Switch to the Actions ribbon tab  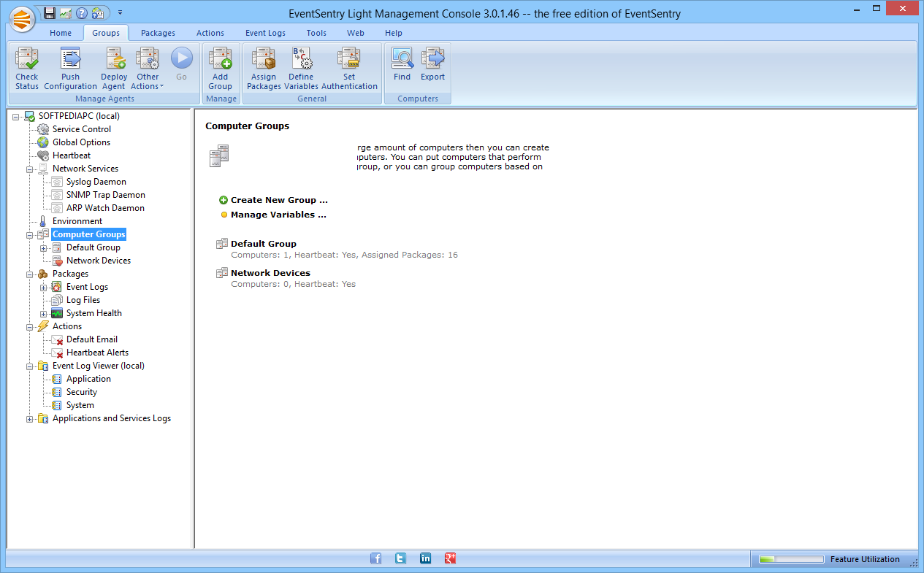point(210,33)
